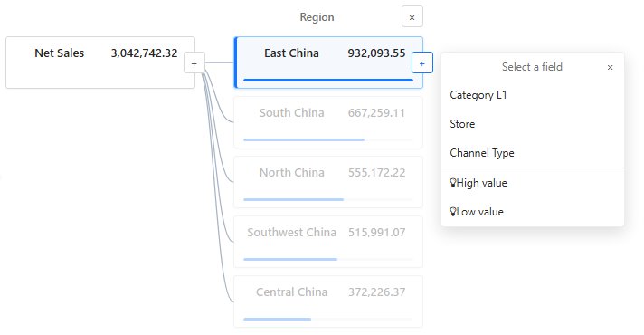Image resolution: width=644 pixels, height=335 pixels.
Task: Click the lightbulb icon beside High value
Action: 453,183
